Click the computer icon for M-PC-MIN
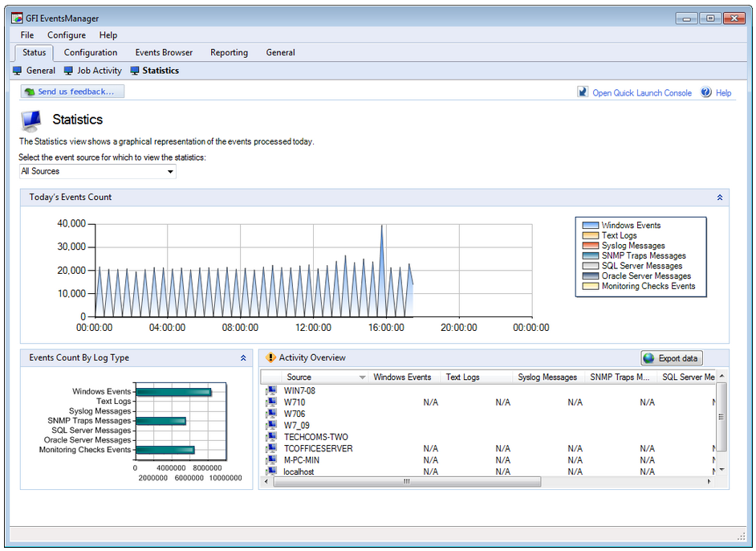 [271, 459]
